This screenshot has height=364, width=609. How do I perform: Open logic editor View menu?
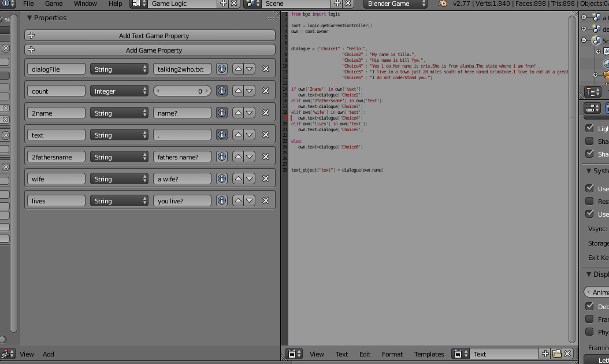tap(27, 354)
